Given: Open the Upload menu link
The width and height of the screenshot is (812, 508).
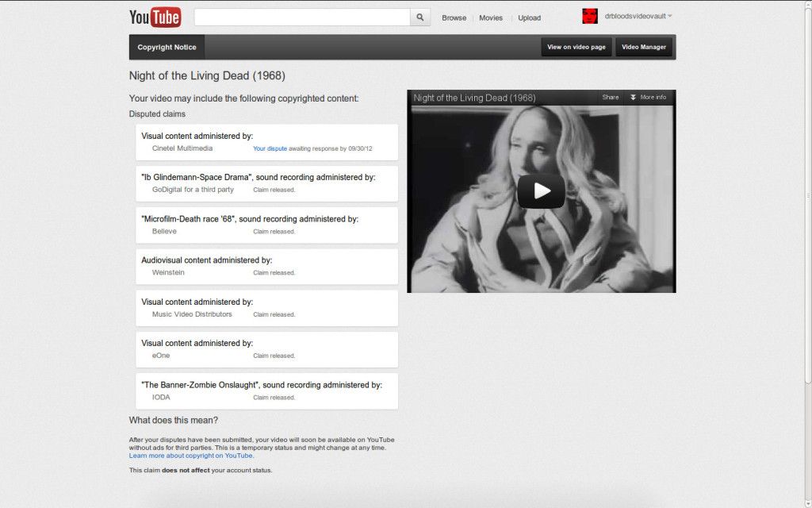Looking at the screenshot, I should [529, 17].
